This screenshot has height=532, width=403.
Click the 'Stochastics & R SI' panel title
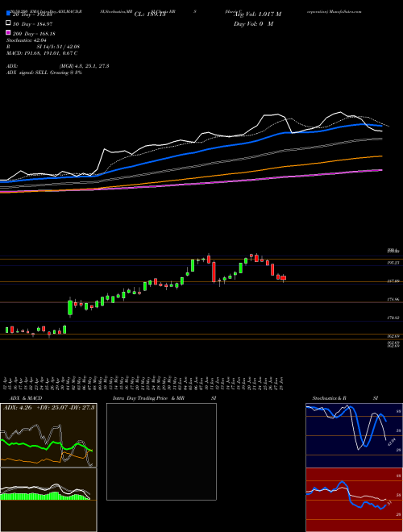coord(345,398)
